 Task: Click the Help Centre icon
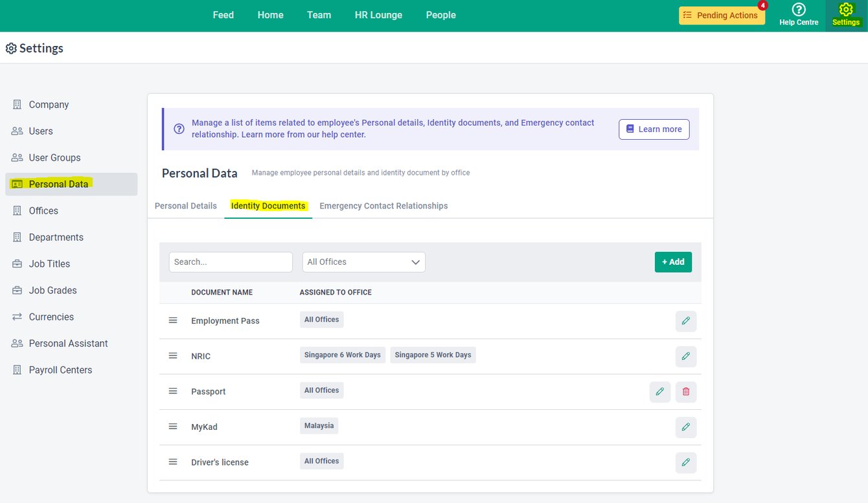click(x=798, y=10)
